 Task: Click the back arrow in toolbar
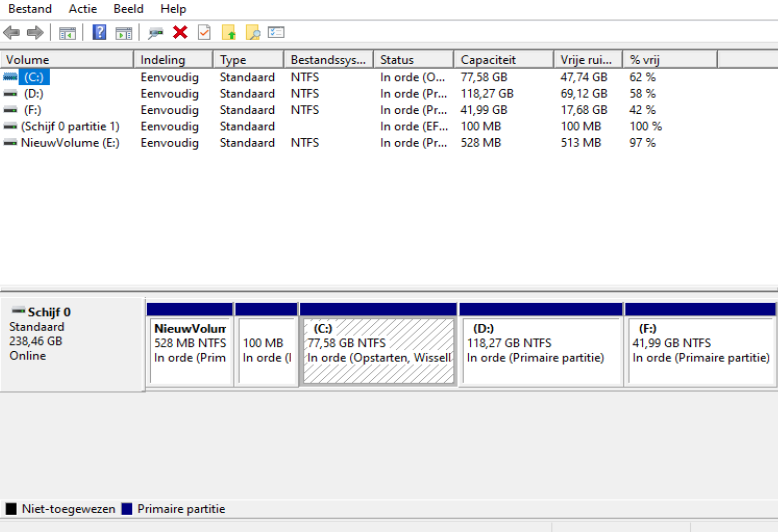coord(12,33)
